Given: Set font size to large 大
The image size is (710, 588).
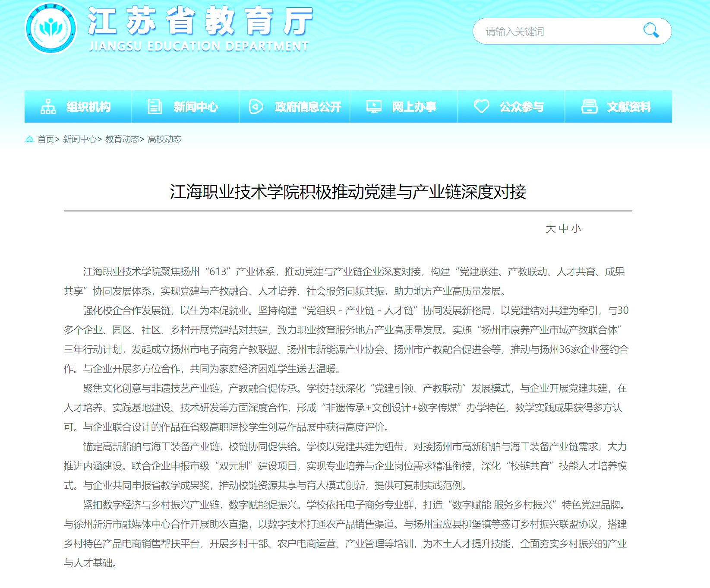Looking at the screenshot, I should click(550, 228).
